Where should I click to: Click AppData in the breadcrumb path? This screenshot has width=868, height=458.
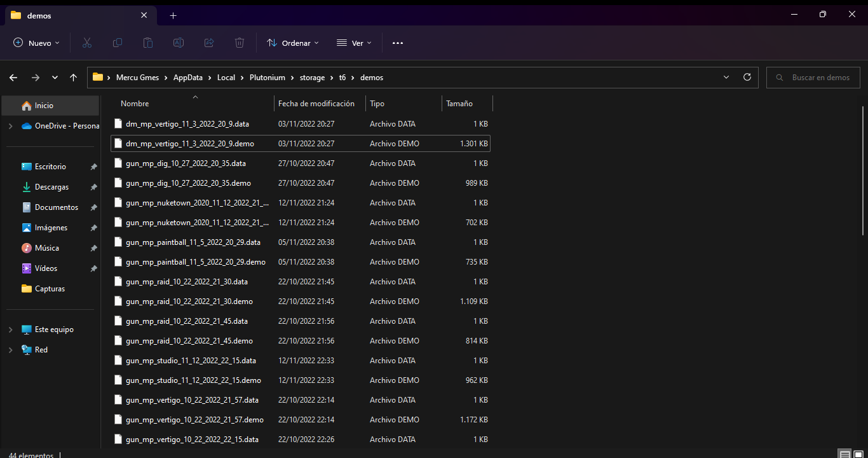pos(187,78)
